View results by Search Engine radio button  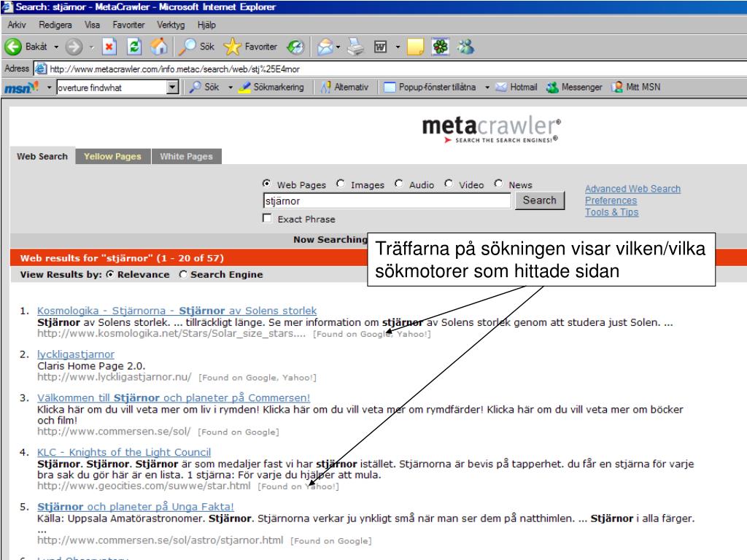(x=183, y=274)
